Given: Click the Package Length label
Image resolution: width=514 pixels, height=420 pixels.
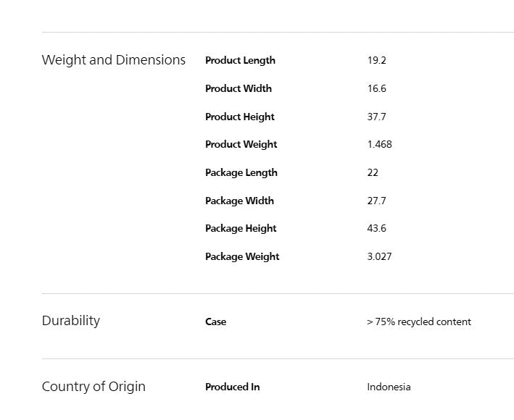Looking at the screenshot, I should click(241, 173).
